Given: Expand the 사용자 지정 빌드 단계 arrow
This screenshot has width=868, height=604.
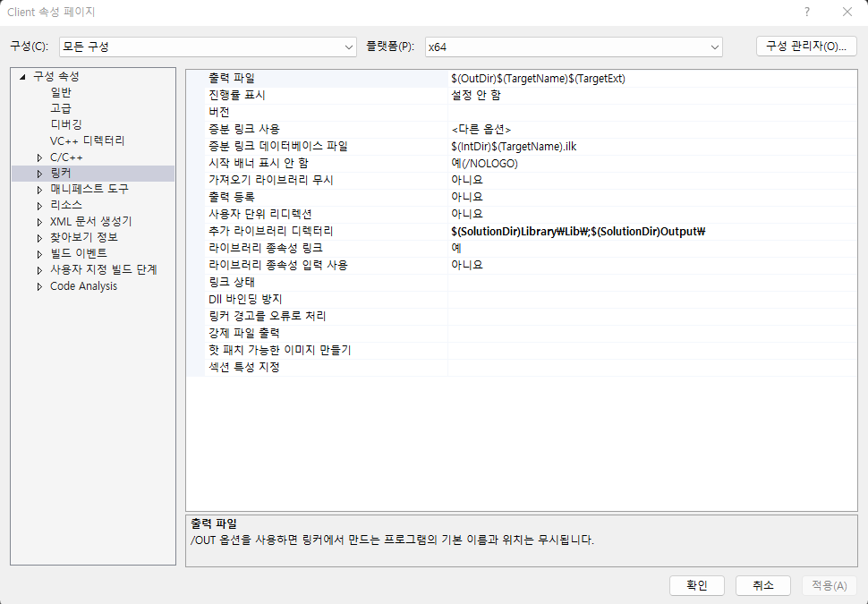Looking at the screenshot, I should click(x=39, y=271).
